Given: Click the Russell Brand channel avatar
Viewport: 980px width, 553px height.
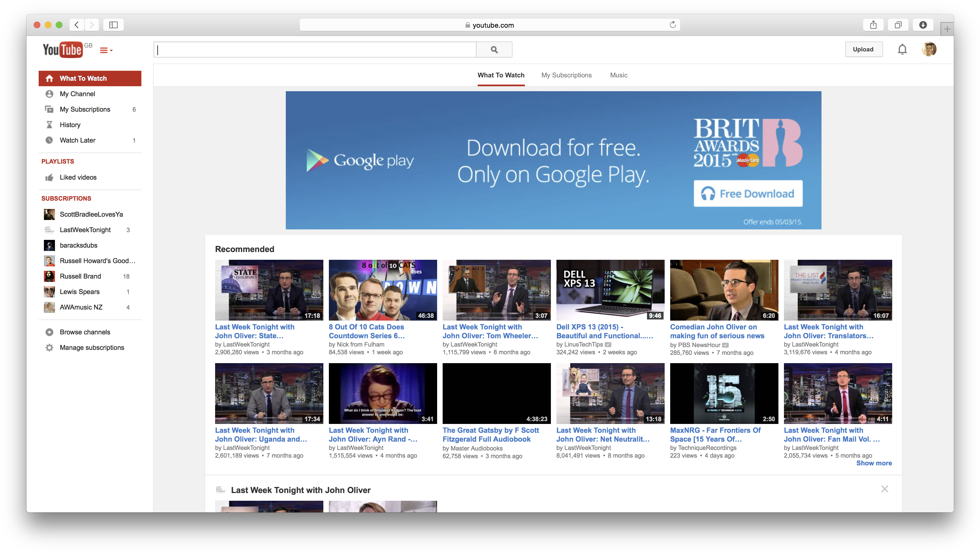Looking at the screenshot, I should point(49,276).
